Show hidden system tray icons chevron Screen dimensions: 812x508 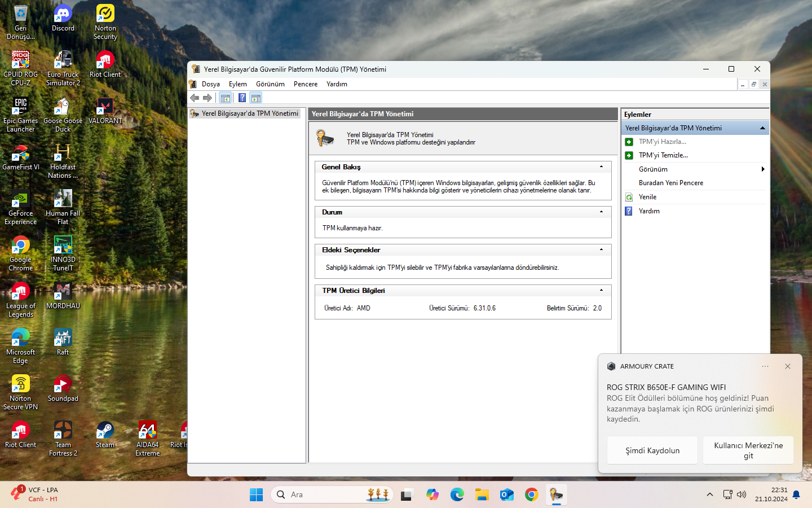(710, 495)
